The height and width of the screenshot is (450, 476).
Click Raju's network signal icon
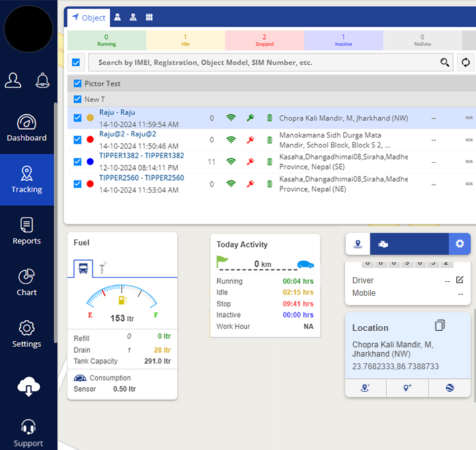coord(231,118)
